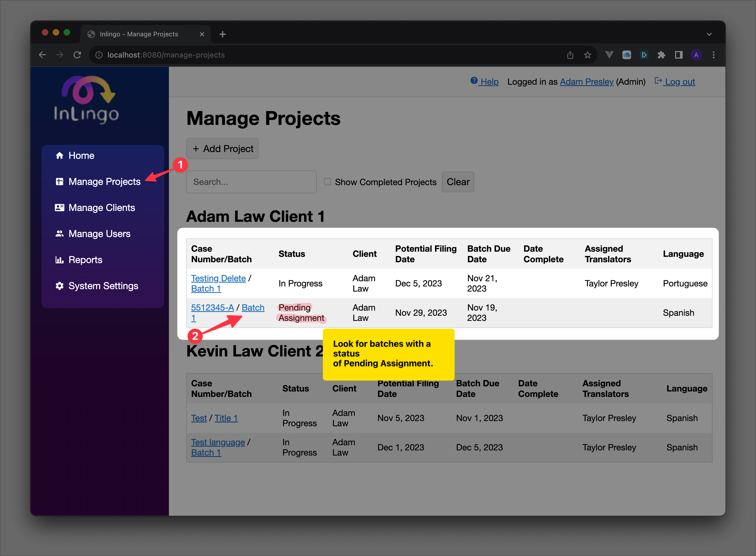This screenshot has height=556, width=756.
Task: Enable the Show Completed Projects checkbox
Action: [x=327, y=182]
